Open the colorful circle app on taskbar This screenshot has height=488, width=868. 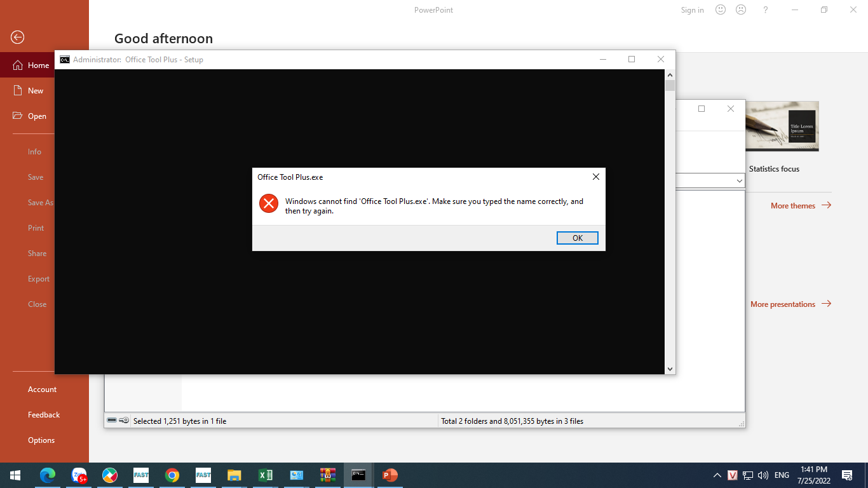(x=110, y=475)
